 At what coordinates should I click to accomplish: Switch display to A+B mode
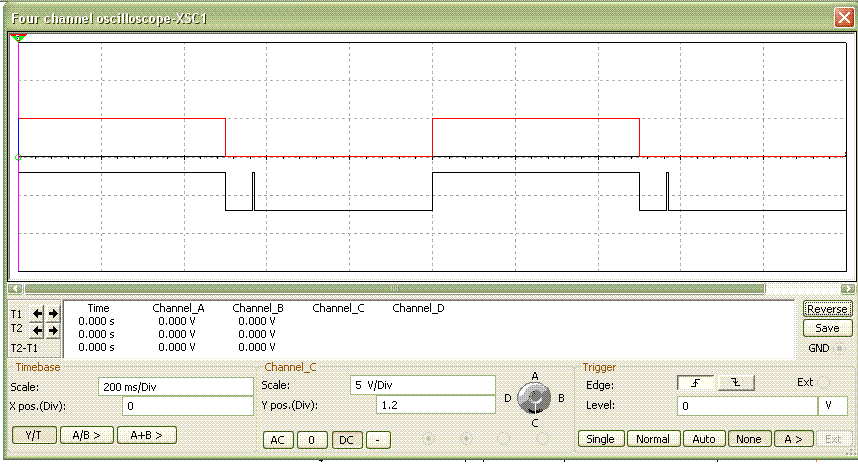pos(147,436)
